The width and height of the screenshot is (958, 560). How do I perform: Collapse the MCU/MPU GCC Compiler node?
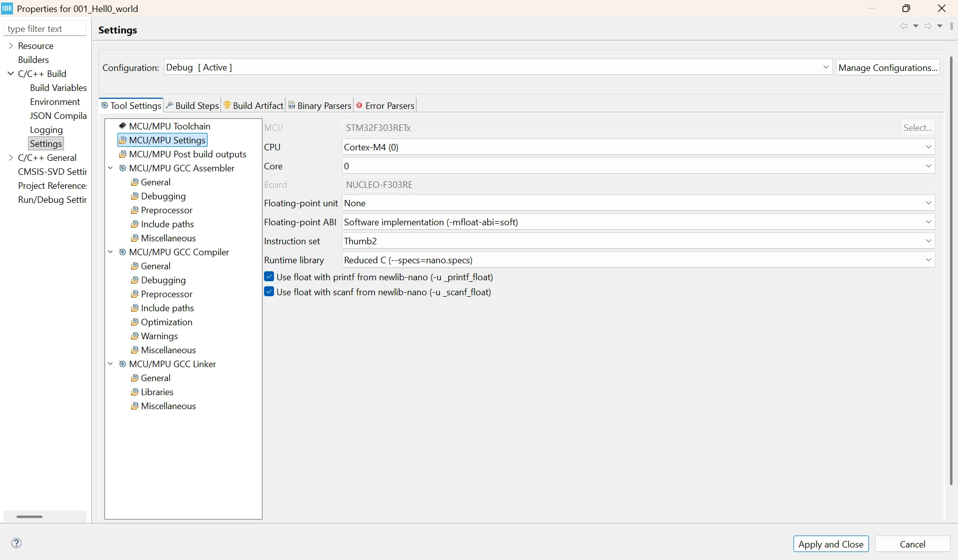tap(110, 252)
